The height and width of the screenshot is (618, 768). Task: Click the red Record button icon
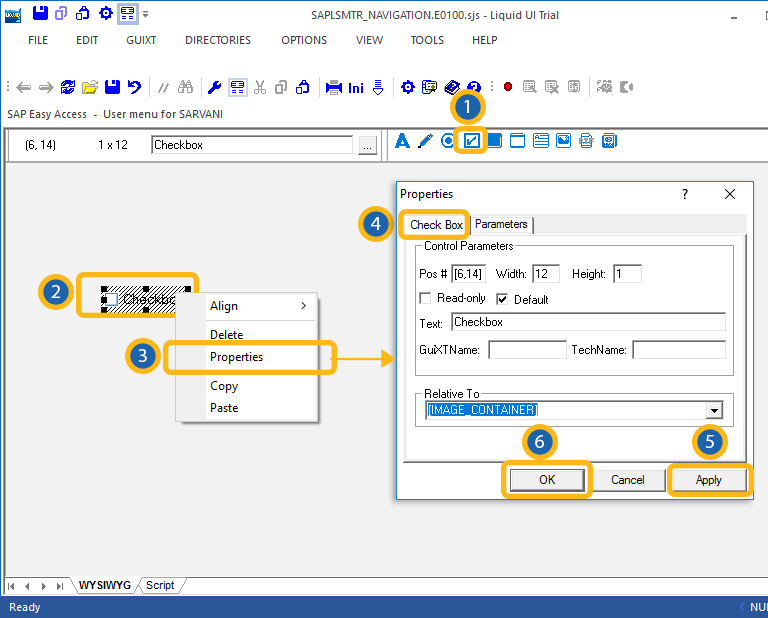508,87
